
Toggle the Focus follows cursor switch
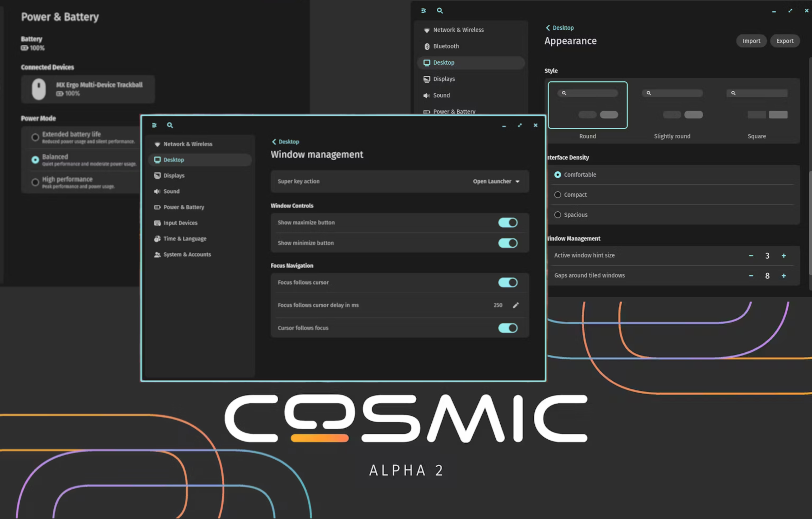pos(507,282)
